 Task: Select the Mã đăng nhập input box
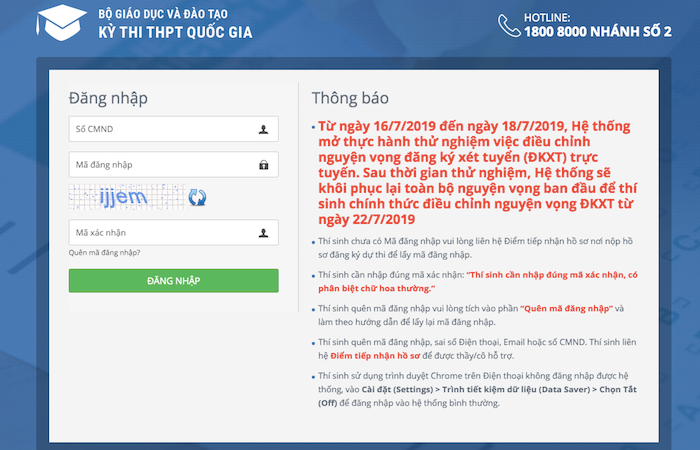point(160,164)
